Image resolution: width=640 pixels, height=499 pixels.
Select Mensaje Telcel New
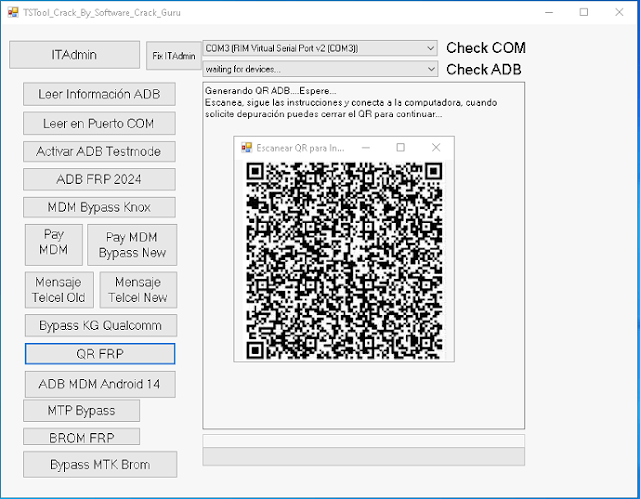(x=138, y=290)
